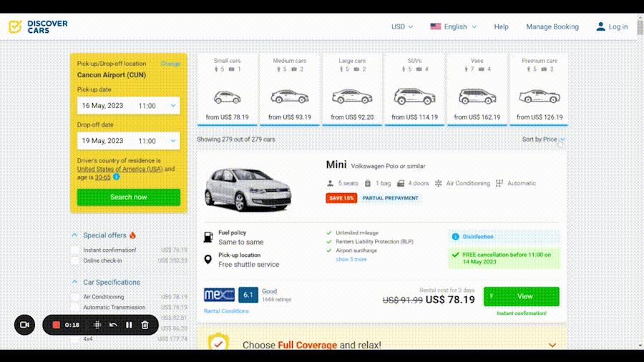Click the recorder grid effects icon

[97, 325]
